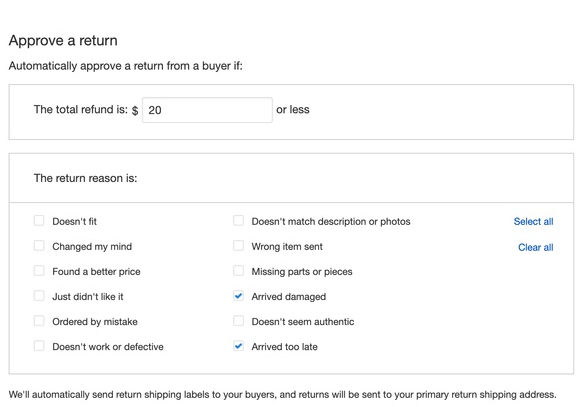This screenshot has width=582, height=407.
Task: Click the "Ordered by mistake" label text
Action: pyautogui.click(x=95, y=322)
